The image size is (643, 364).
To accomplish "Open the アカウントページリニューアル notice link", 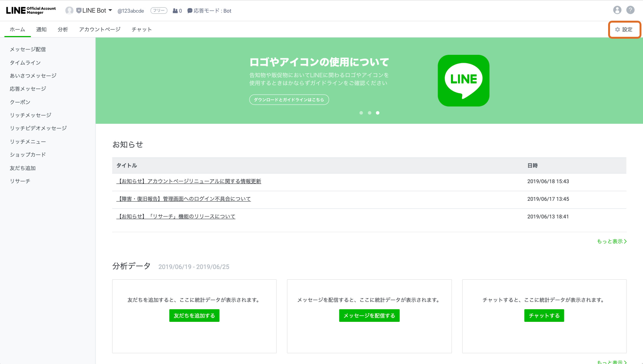I will [x=189, y=181].
